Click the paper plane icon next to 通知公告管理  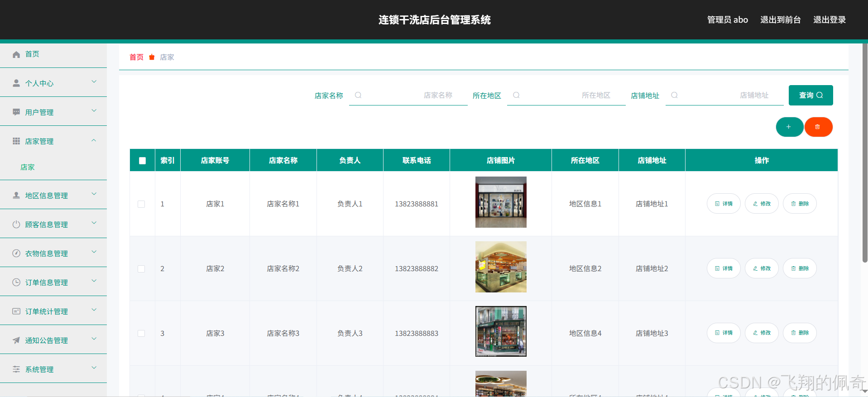[x=16, y=340]
